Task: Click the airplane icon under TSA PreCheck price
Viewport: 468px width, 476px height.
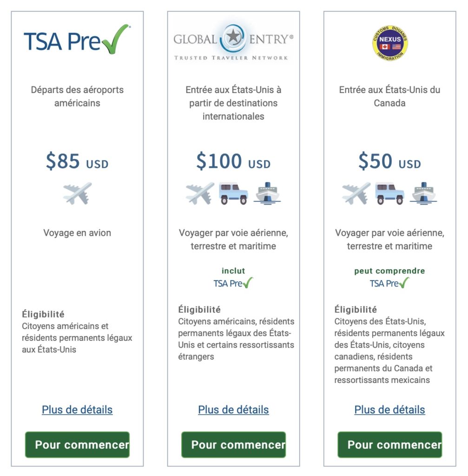Action: coord(77,193)
